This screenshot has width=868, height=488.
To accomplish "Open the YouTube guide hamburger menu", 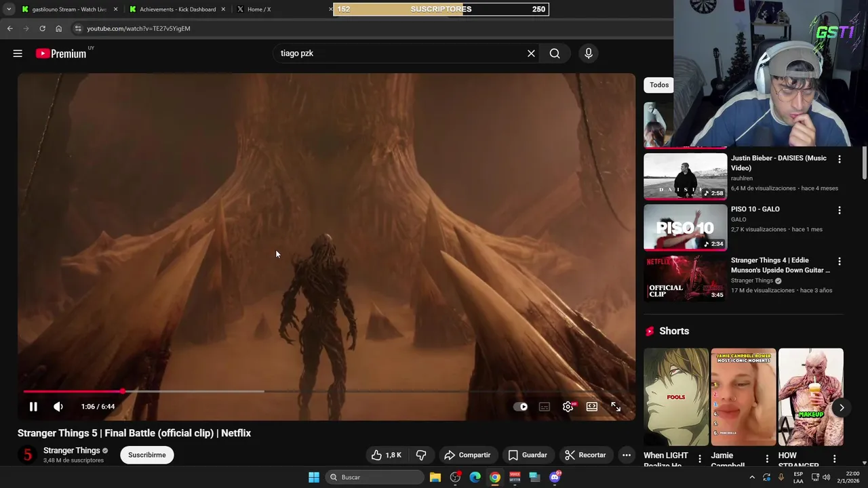I will click(x=18, y=54).
